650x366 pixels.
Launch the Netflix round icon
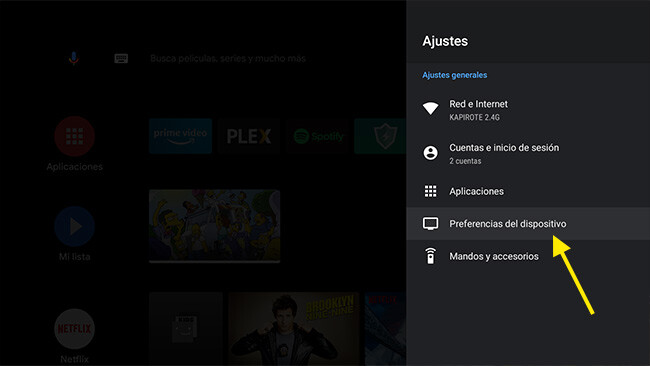(75, 329)
